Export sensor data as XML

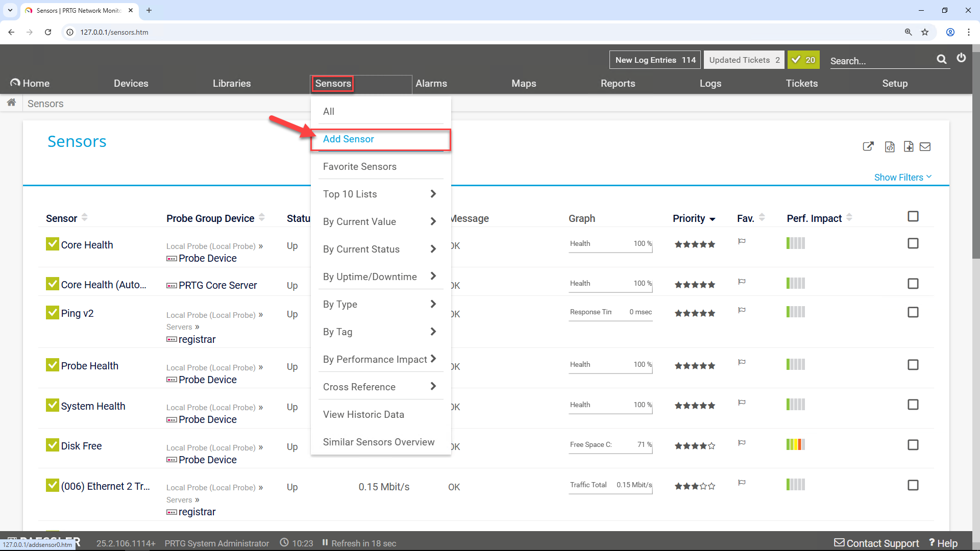[x=890, y=146]
